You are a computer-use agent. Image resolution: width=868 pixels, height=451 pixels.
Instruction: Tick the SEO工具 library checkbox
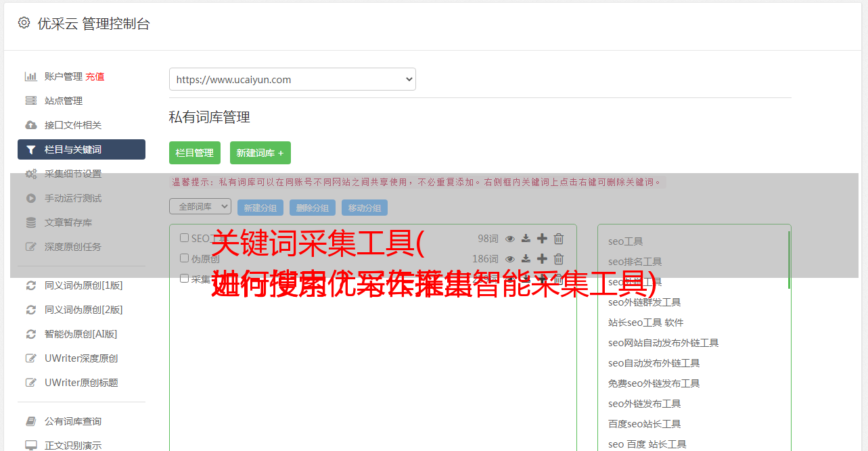184,238
